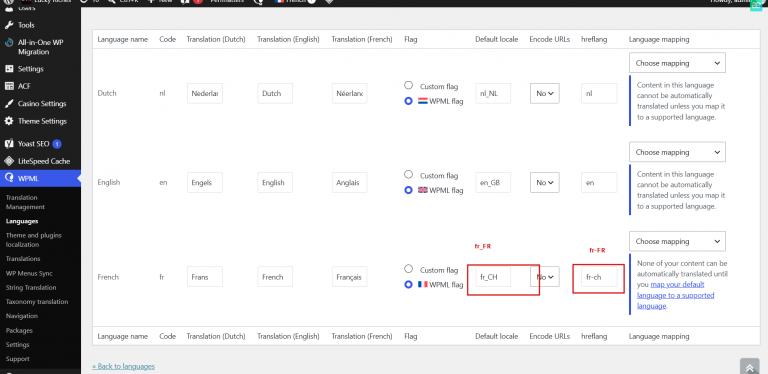The height and width of the screenshot is (374, 768).
Task: Click the Anglais translation field
Action: click(x=349, y=183)
